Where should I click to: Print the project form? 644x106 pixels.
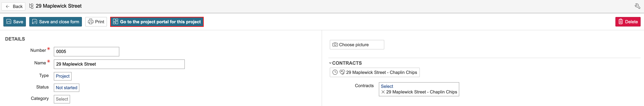[x=96, y=22]
